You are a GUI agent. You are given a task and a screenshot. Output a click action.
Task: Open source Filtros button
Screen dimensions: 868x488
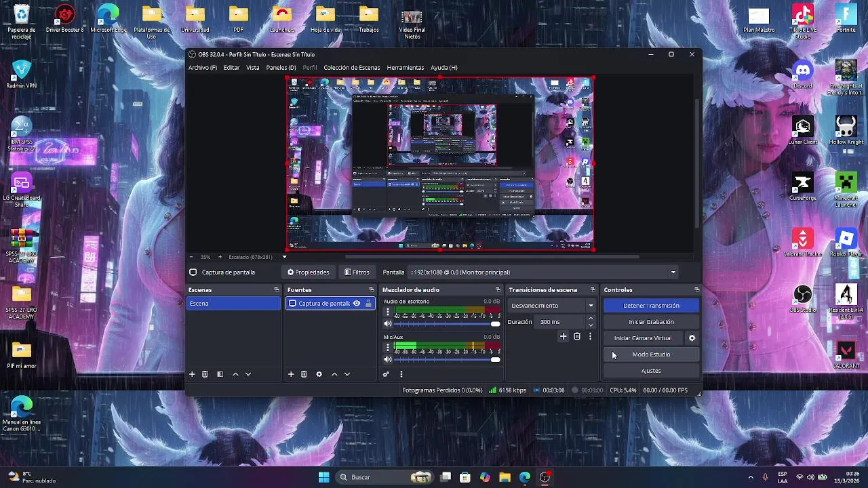pos(357,272)
